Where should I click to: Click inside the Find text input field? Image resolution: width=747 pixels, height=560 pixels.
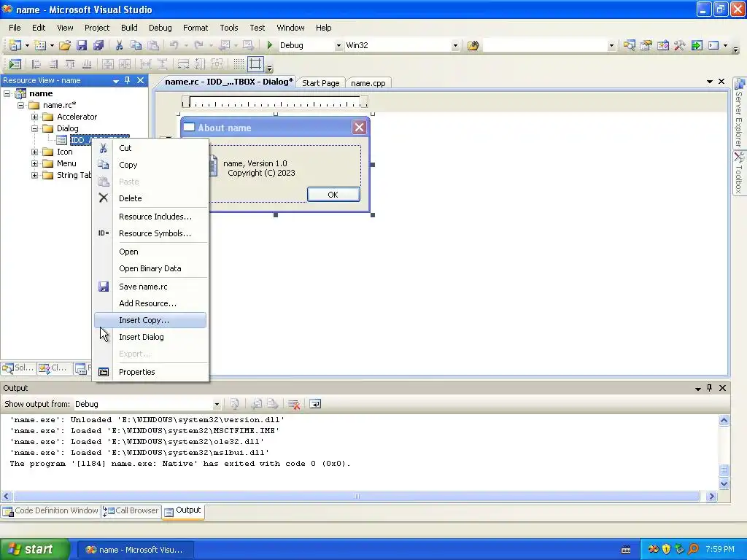545,46
